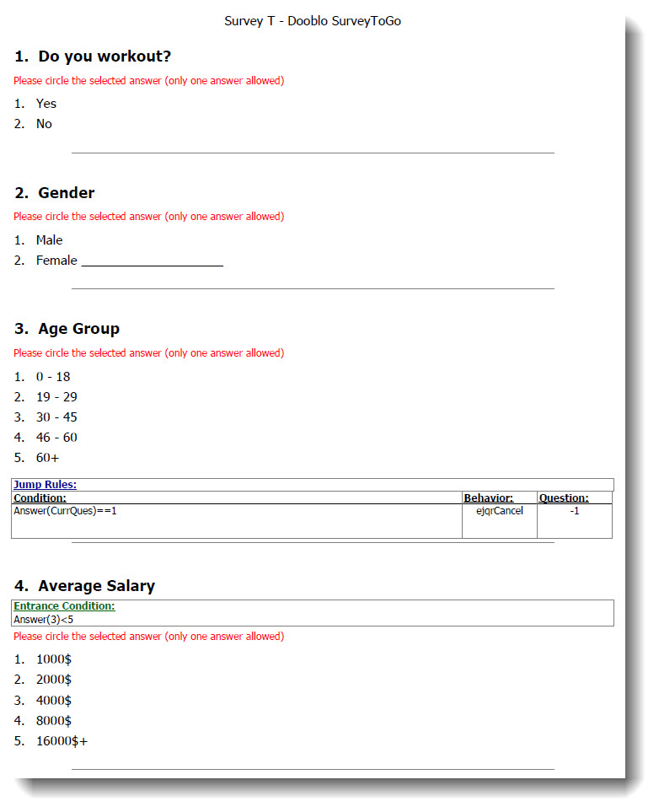The width and height of the screenshot is (659, 812).
Task: Click the Entrance Condition link
Action: coord(64,606)
